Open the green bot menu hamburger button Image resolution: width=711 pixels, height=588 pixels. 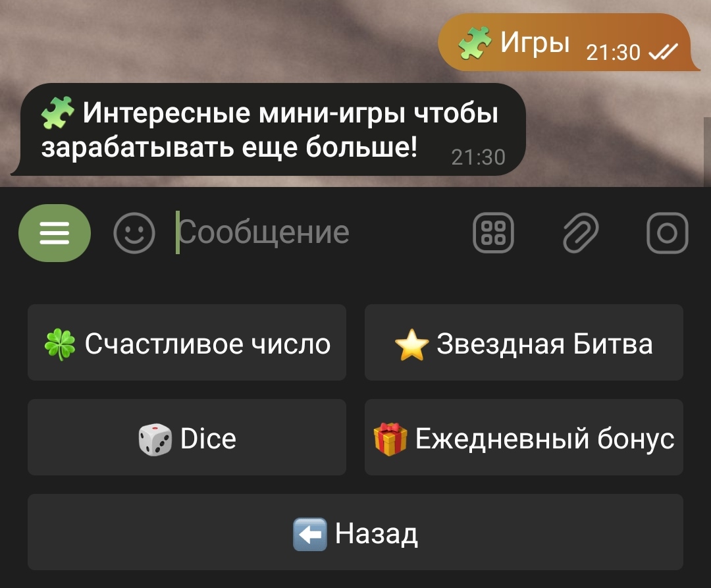tap(55, 233)
